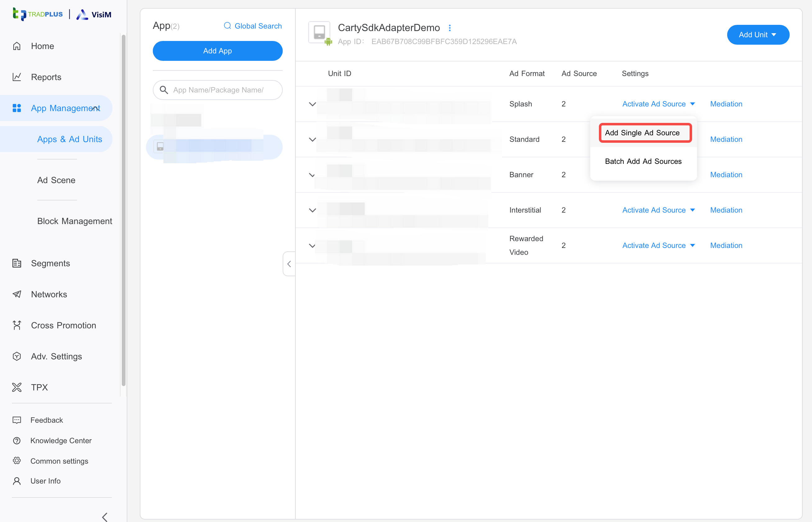Viewport: 812px width, 522px height.
Task: Choose Batch Add Ad Sources option
Action: tap(643, 161)
